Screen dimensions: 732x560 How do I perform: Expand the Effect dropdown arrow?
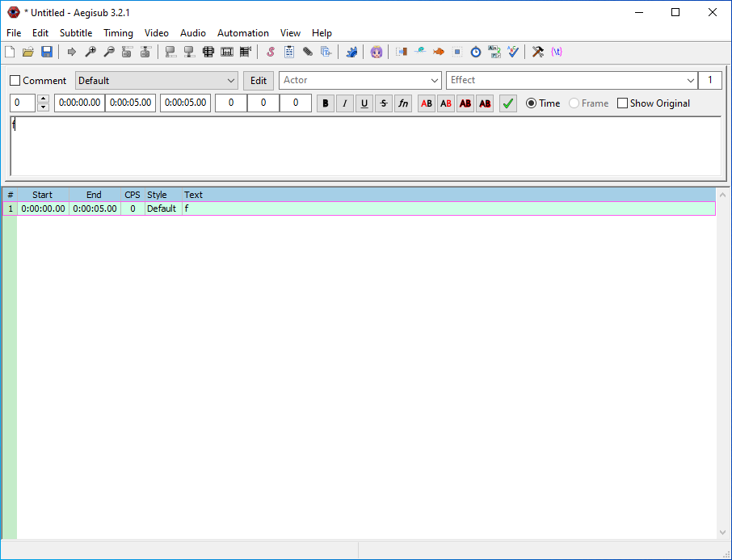click(x=690, y=81)
